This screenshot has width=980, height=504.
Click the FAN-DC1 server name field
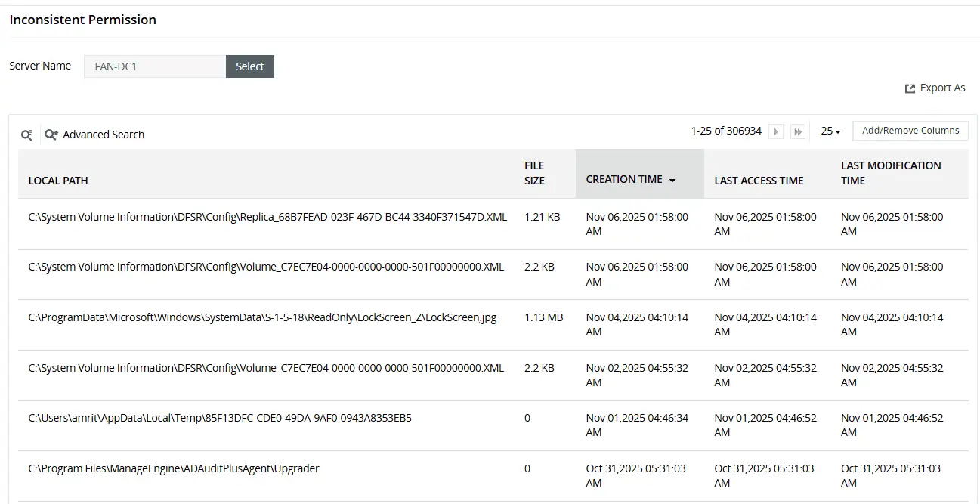(154, 66)
